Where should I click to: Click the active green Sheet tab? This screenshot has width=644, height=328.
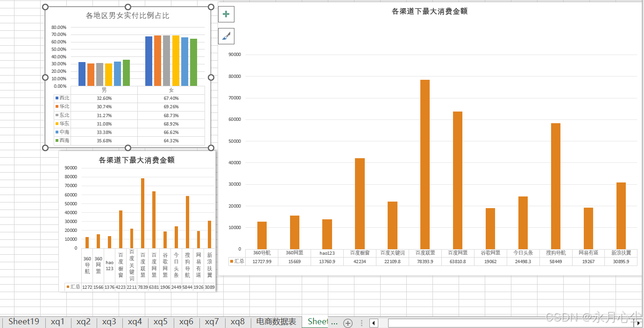point(316,321)
